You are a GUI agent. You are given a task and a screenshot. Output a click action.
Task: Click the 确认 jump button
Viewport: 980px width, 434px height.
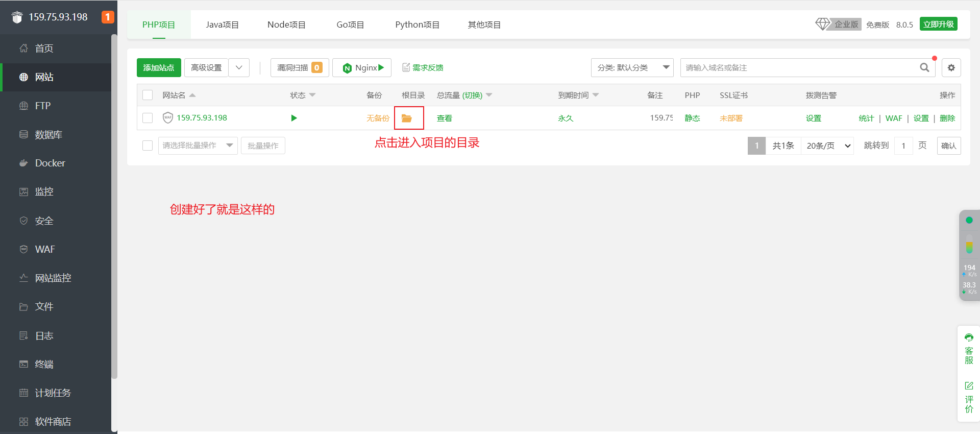point(949,146)
